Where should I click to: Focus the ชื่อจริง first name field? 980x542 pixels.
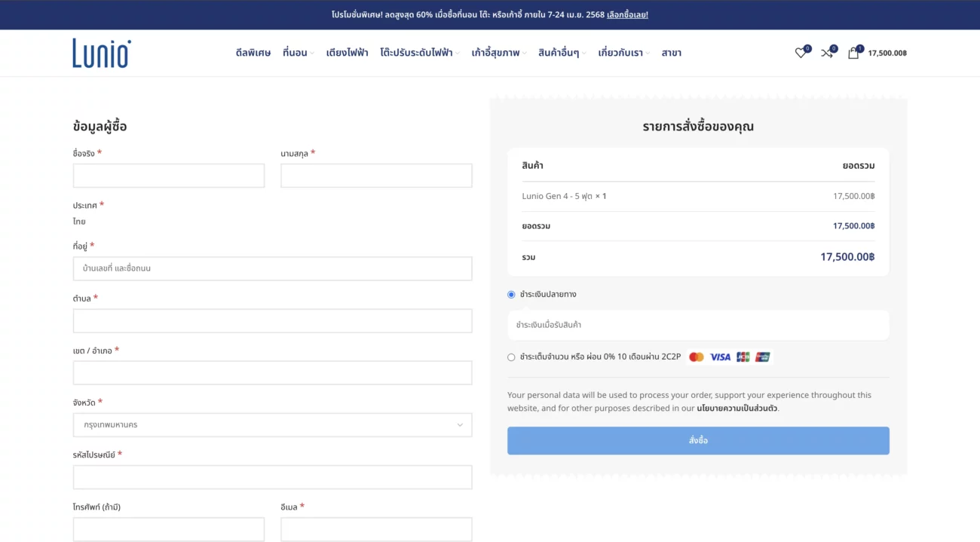[x=169, y=176]
